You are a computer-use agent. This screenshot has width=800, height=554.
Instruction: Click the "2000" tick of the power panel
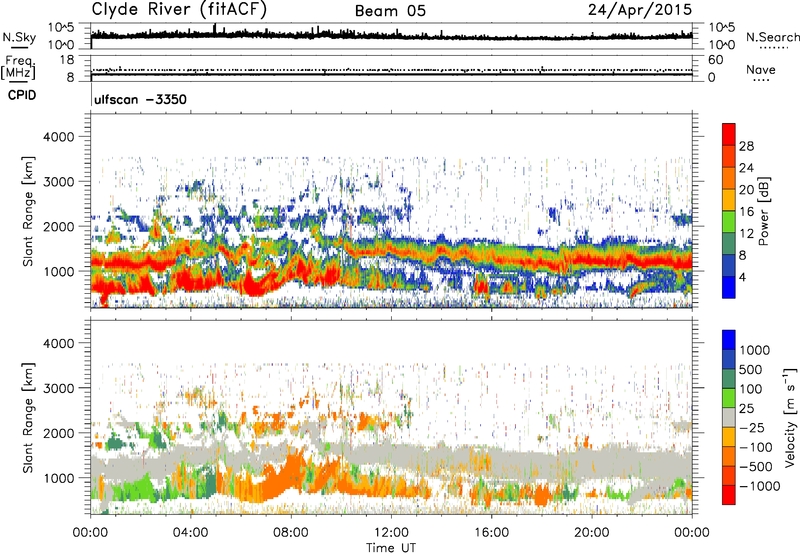(58, 226)
